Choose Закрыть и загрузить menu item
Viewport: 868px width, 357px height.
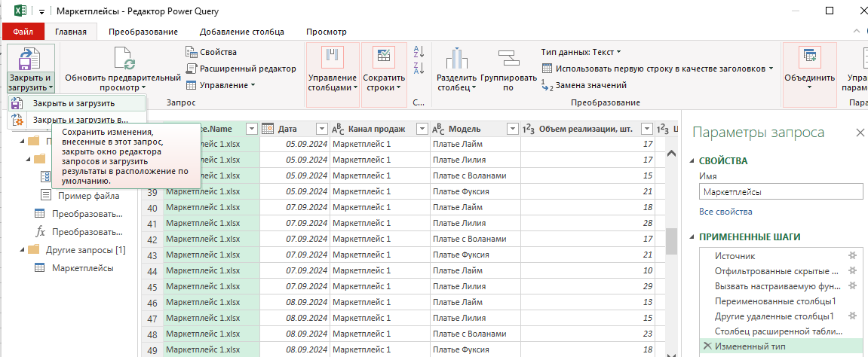[77, 103]
